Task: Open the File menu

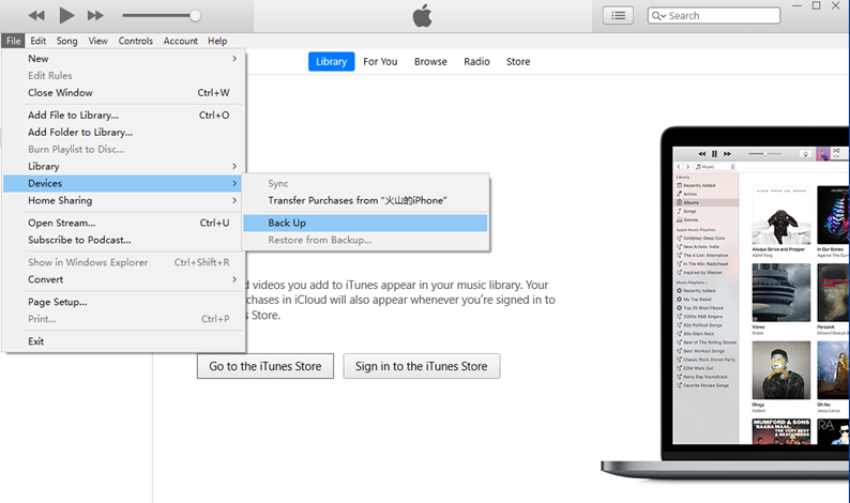Action: tap(13, 41)
